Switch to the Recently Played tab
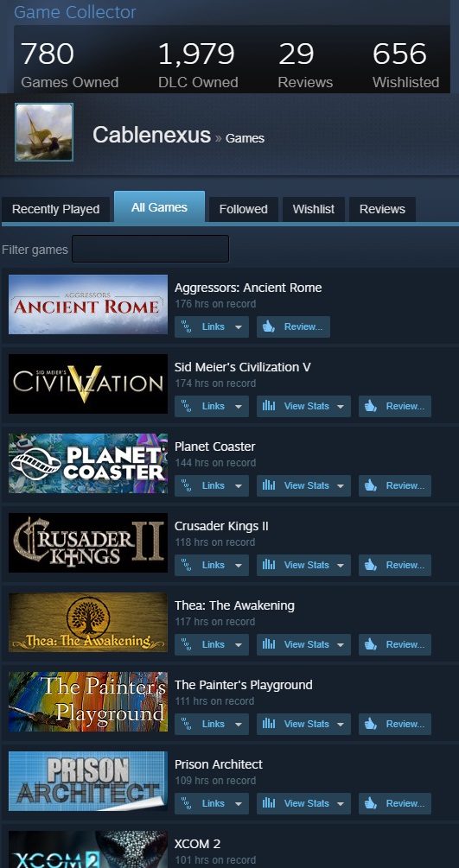Screen dimensions: 459x868 [55, 209]
